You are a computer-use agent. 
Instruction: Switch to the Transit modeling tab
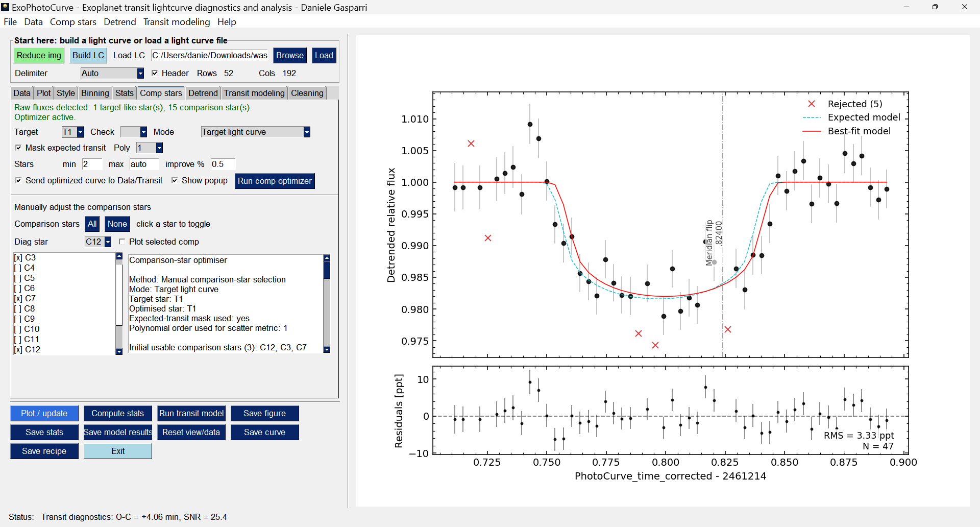[x=254, y=93]
